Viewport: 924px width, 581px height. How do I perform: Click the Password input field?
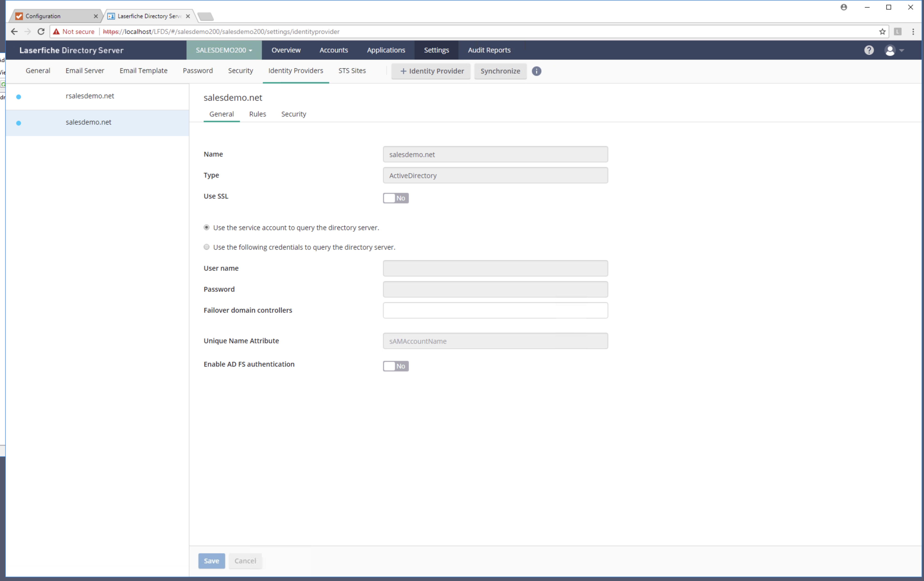coord(495,289)
